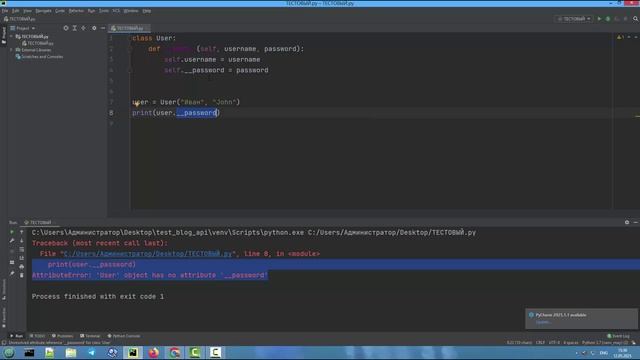Open the File menu
Image resolution: width=640 pixels, height=360 pixels.
[5, 11]
